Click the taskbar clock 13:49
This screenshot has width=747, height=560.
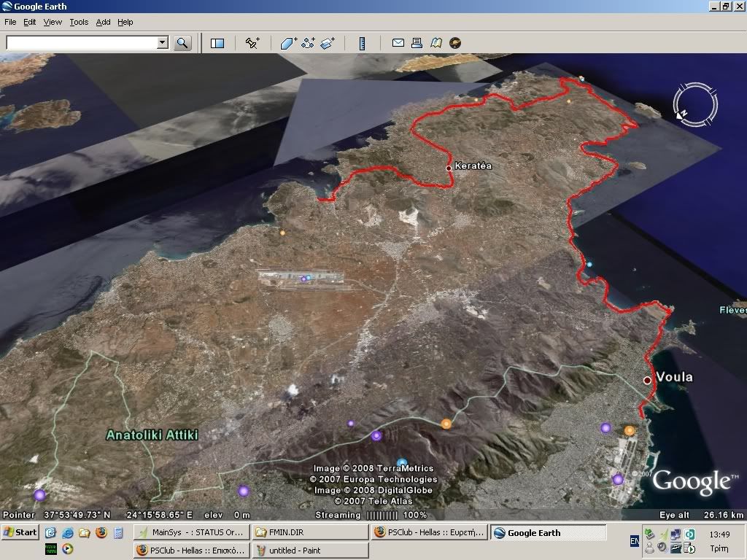[719, 534]
